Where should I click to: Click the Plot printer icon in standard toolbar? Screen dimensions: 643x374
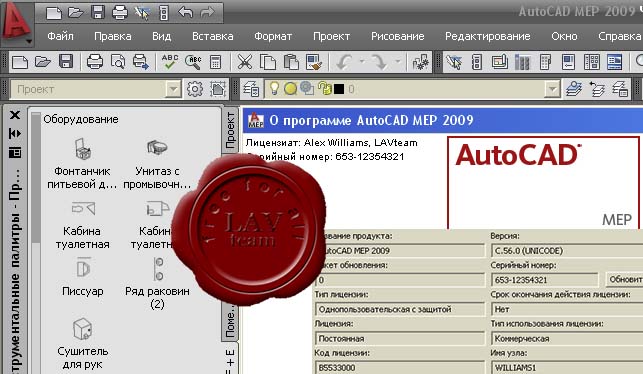95,62
